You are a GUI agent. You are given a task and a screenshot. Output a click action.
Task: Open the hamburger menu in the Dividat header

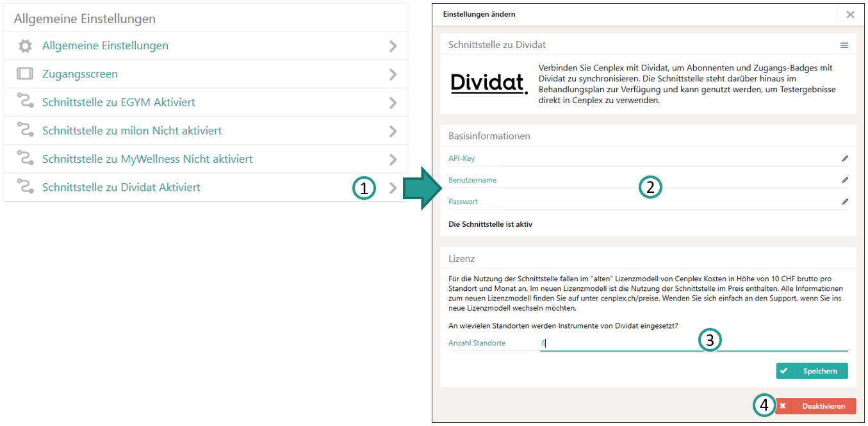(844, 45)
